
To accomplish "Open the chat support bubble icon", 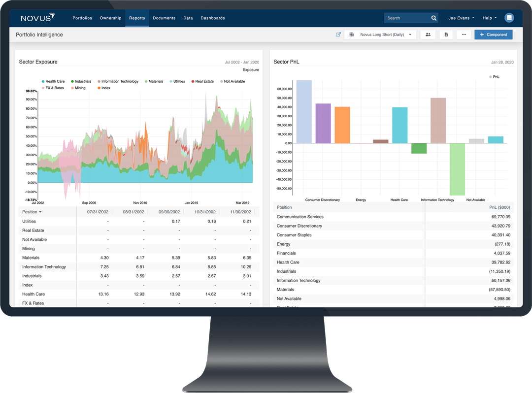I will coord(509,18).
